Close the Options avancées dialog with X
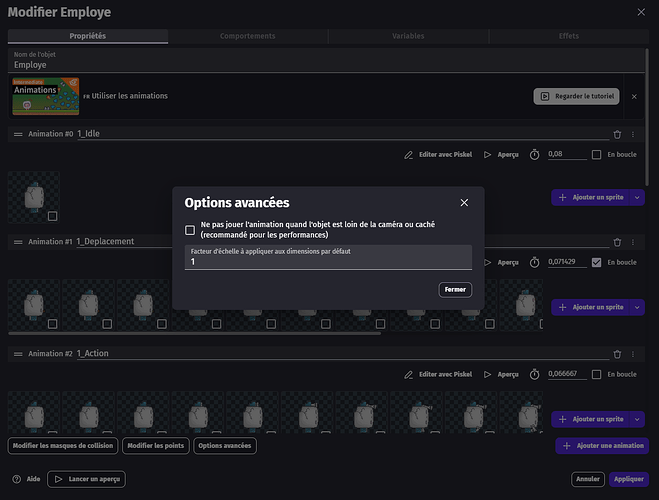Image resolution: width=659 pixels, height=500 pixels. pyautogui.click(x=464, y=203)
